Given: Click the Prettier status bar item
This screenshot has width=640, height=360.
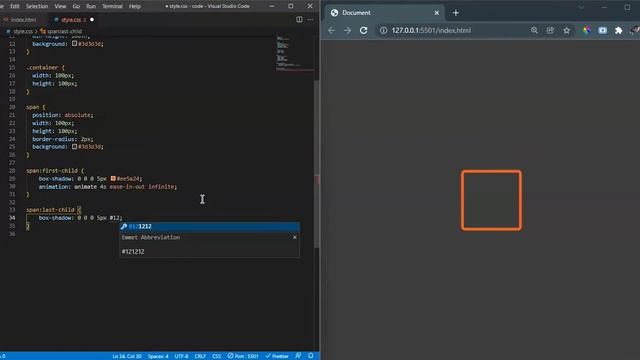Looking at the screenshot, I should (x=277, y=356).
